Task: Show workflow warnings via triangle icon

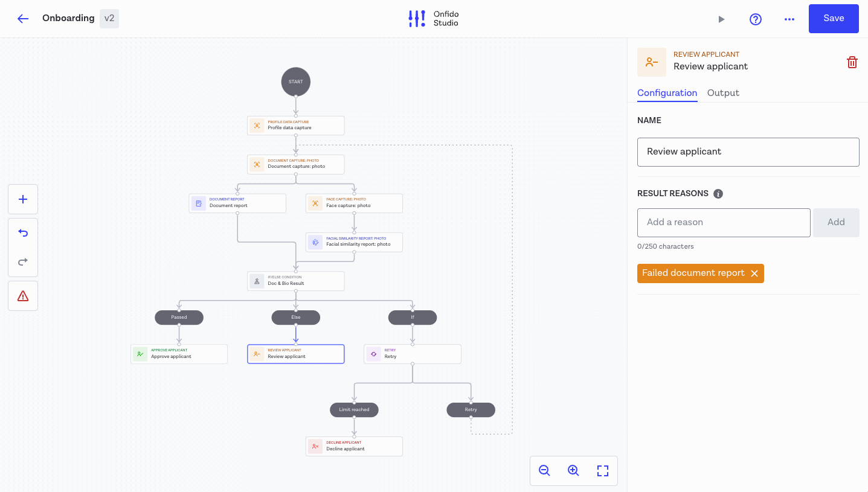Action: [23, 296]
